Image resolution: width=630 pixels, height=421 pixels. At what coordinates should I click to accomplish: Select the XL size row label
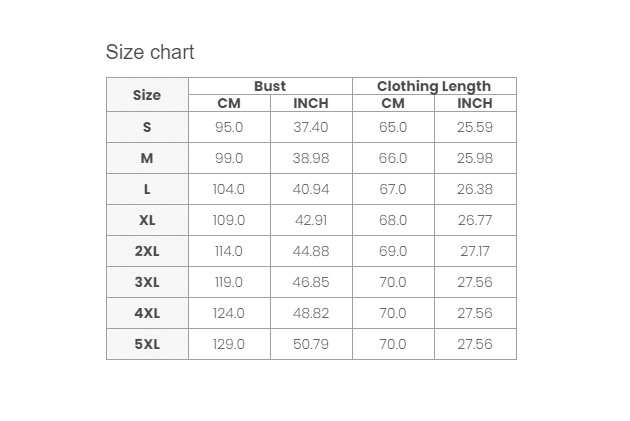(x=147, y=220)
